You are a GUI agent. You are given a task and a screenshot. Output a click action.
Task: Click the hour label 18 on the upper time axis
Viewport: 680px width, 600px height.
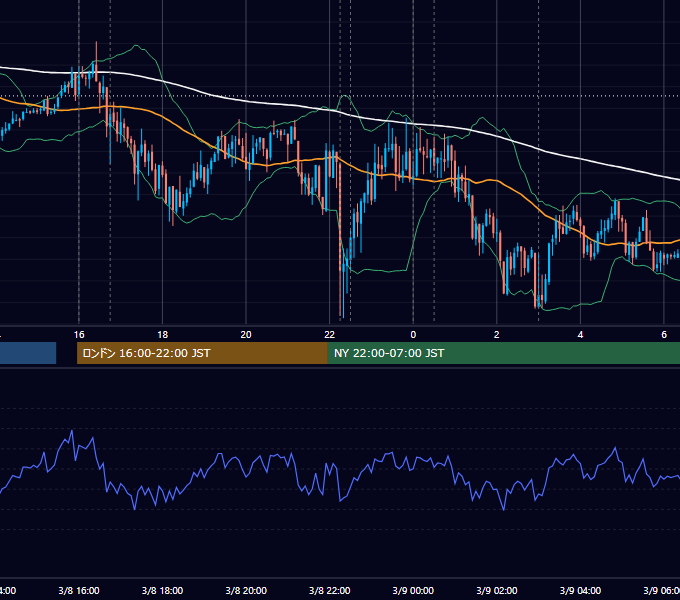click(x=162, y=335)
